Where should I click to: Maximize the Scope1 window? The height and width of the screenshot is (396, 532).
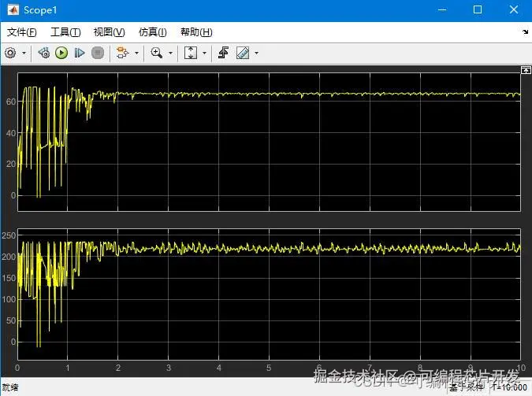(x=478, y=9)
